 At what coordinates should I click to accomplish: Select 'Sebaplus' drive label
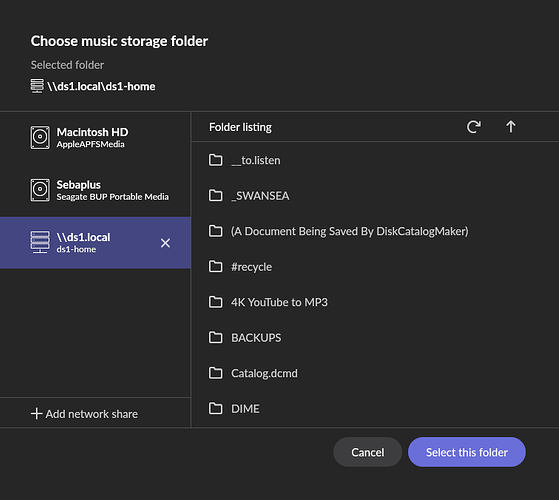(x=78, y=185)
